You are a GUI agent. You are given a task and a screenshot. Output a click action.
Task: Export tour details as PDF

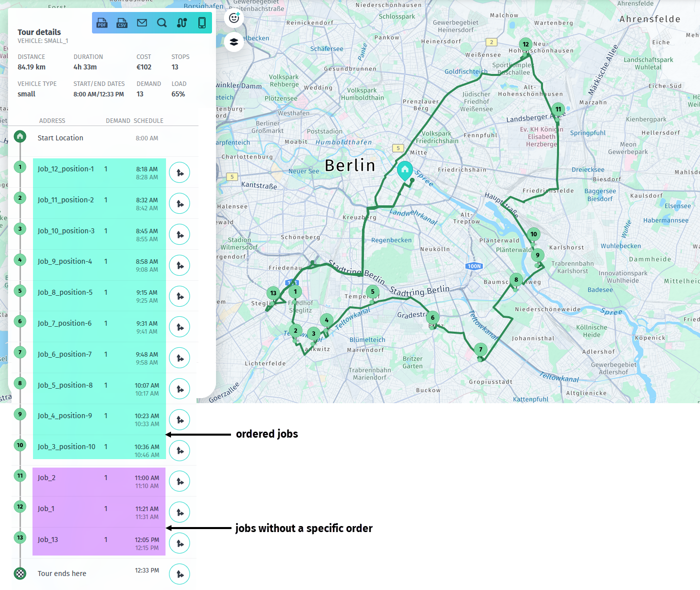pyautogui.click(x=102, y=23)
